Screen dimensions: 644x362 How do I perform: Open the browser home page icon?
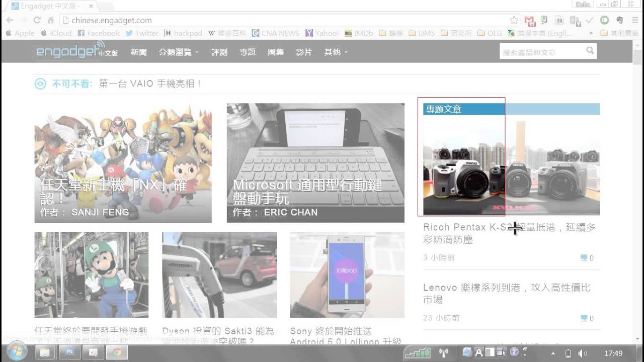coord(50,21)
